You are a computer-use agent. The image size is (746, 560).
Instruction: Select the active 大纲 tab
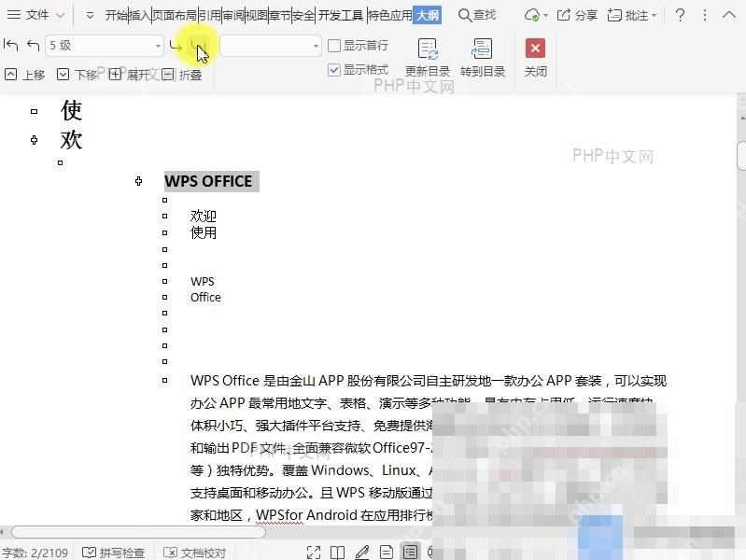[x=428, y=15]
